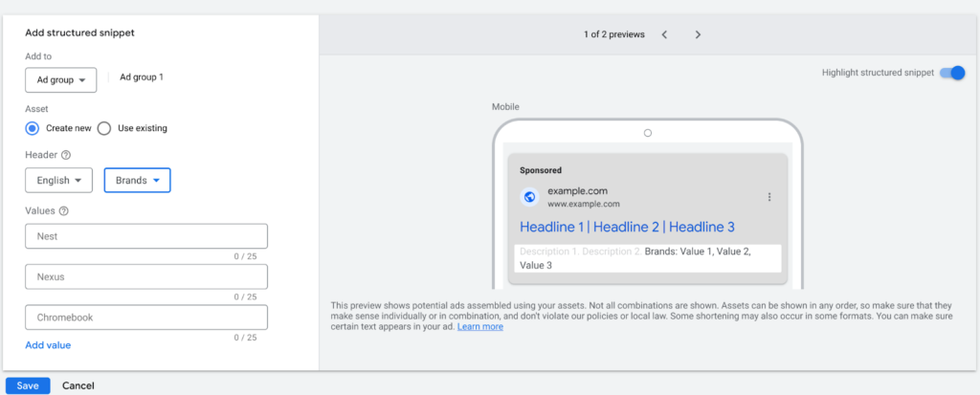
Task: Open the Learn more link
Action: coord(480,326)
